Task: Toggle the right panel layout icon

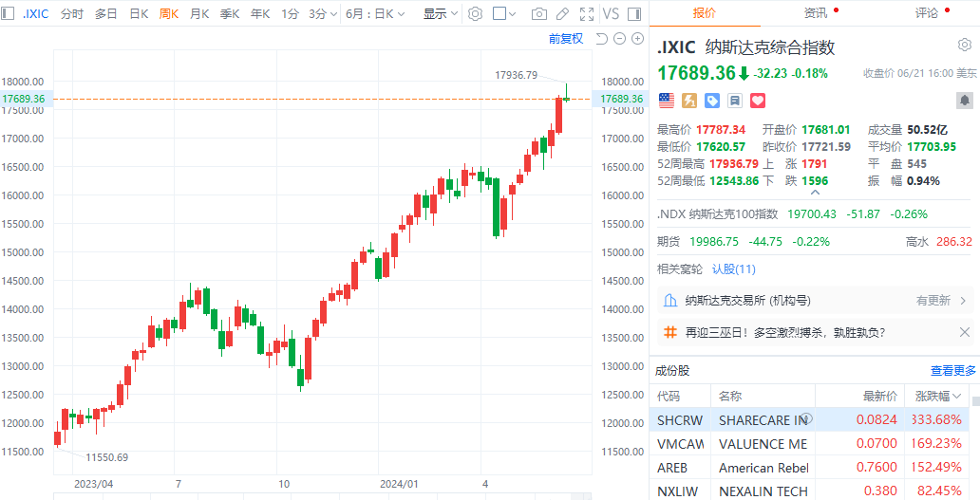Action: click(633, 13)
